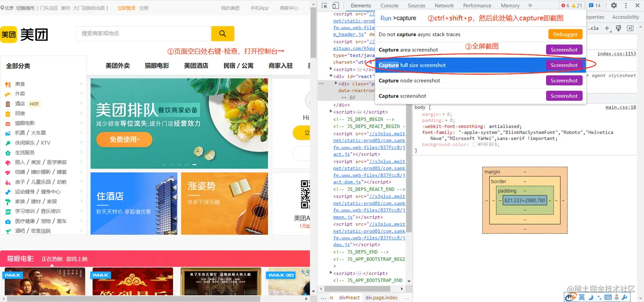The width and height of the screenshot is (644, 302).
Task: Click the keyboard icon in IME toolbar
Action: (608, 297)
